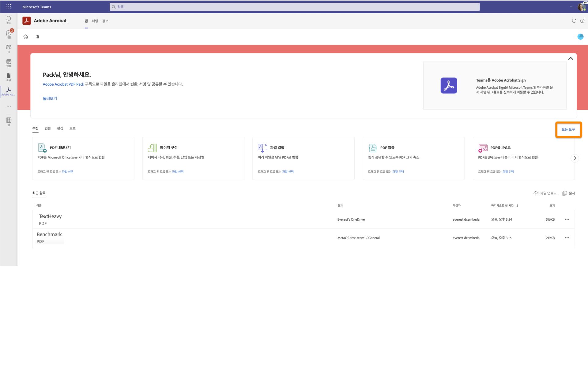This screenshot has width=588, height=366.
Task: Switch to the 채팅 tab
Action: (95, 21)
